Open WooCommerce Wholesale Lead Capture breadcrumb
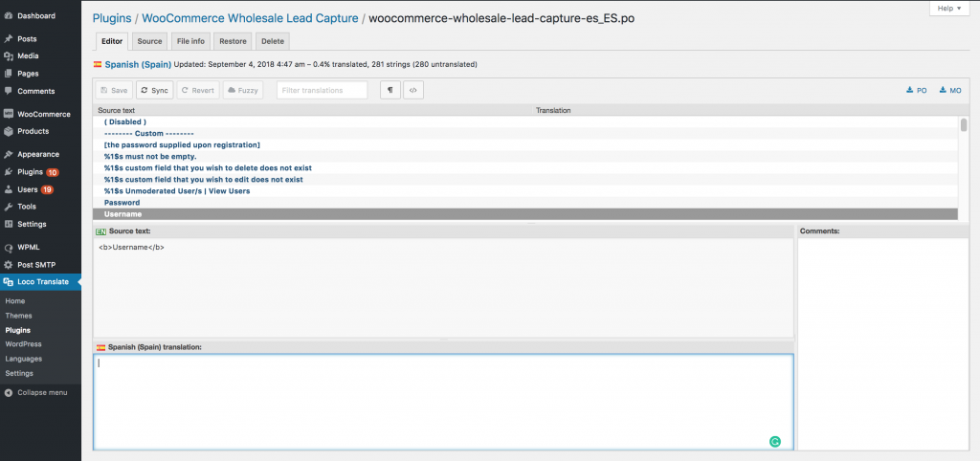The image size is (980, 461). tap(250, 18)
